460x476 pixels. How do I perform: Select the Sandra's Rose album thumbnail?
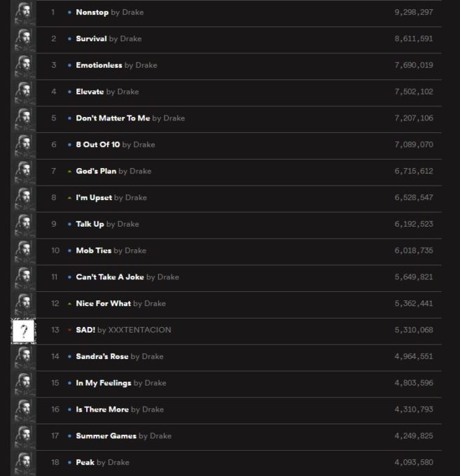(x=24, y=357)
